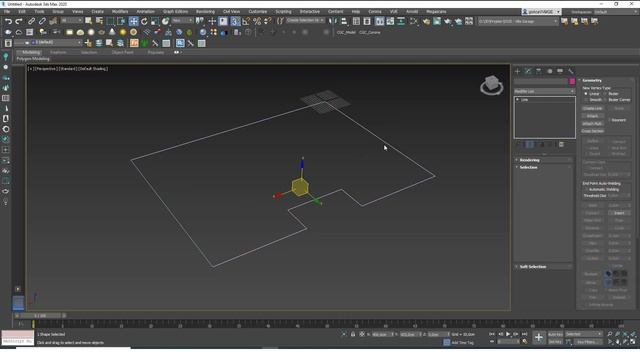Select the Linear vertex type radio
This screenshot has height=360, width=640.
point(586,94)
